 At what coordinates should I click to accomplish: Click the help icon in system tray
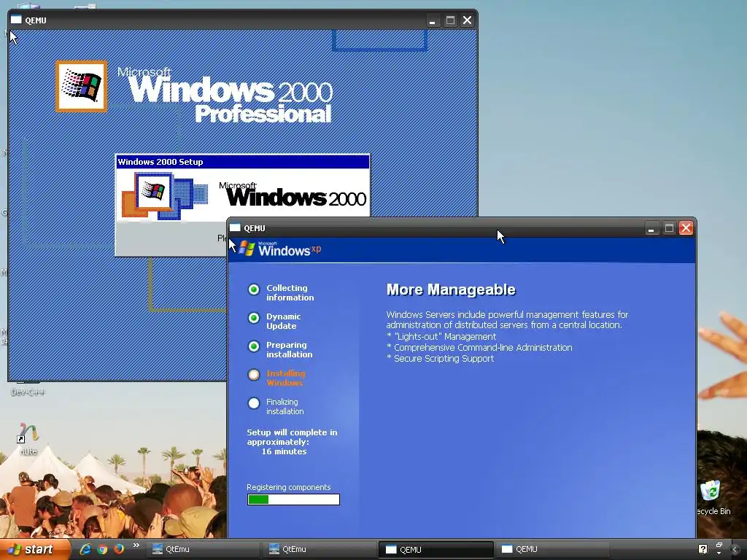[703, 550]
